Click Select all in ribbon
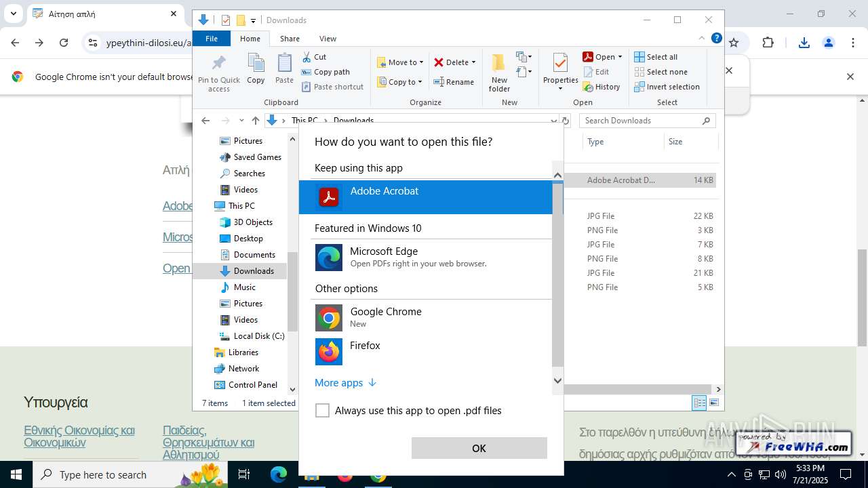This screenshot has height=488, width=868. click(656, 57)
